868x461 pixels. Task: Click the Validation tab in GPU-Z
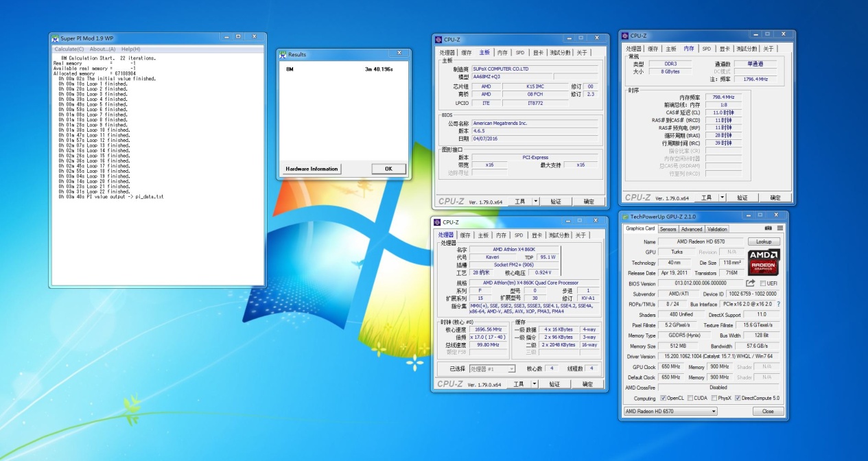(717, 229)
